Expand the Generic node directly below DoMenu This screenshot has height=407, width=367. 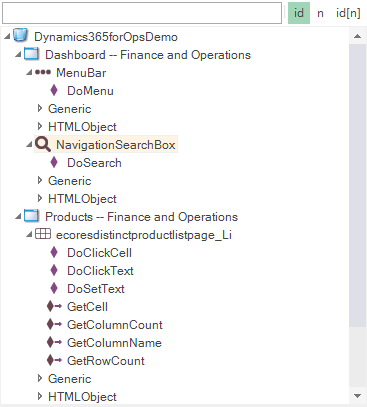pos(40,108)
